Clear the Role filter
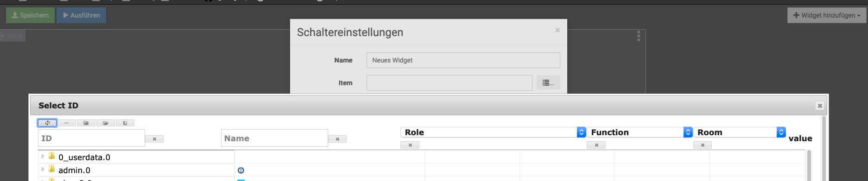 (410, 145)
